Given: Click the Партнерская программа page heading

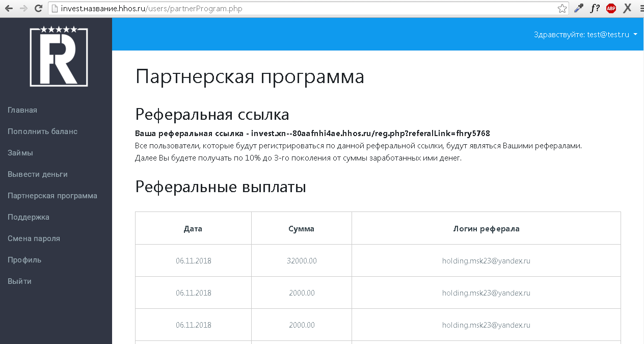Looking at the screenshot, I should [x=250, y=77].
